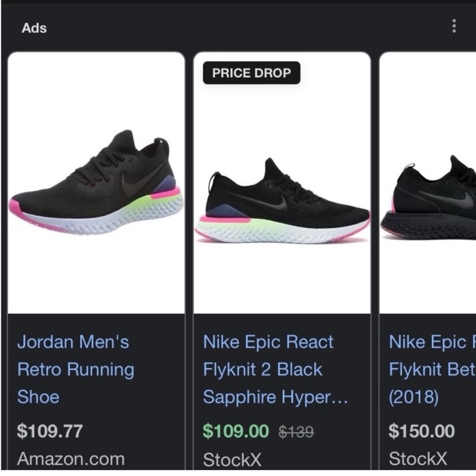Click the Nike Epic Flyknit Bet (2018) title
The image size is (476, 476).
point(431,369)
